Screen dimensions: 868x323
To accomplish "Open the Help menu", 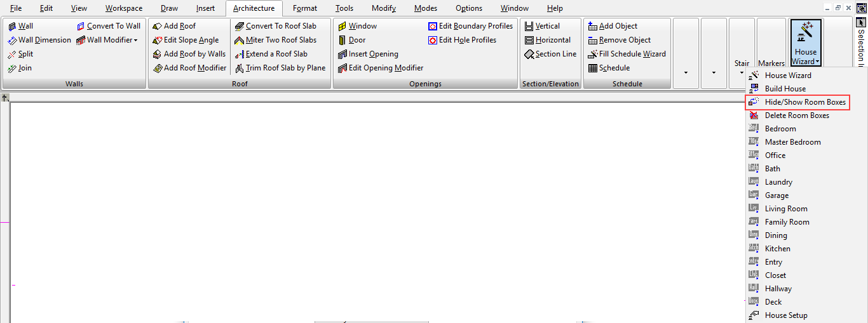I will click(555, 8).
